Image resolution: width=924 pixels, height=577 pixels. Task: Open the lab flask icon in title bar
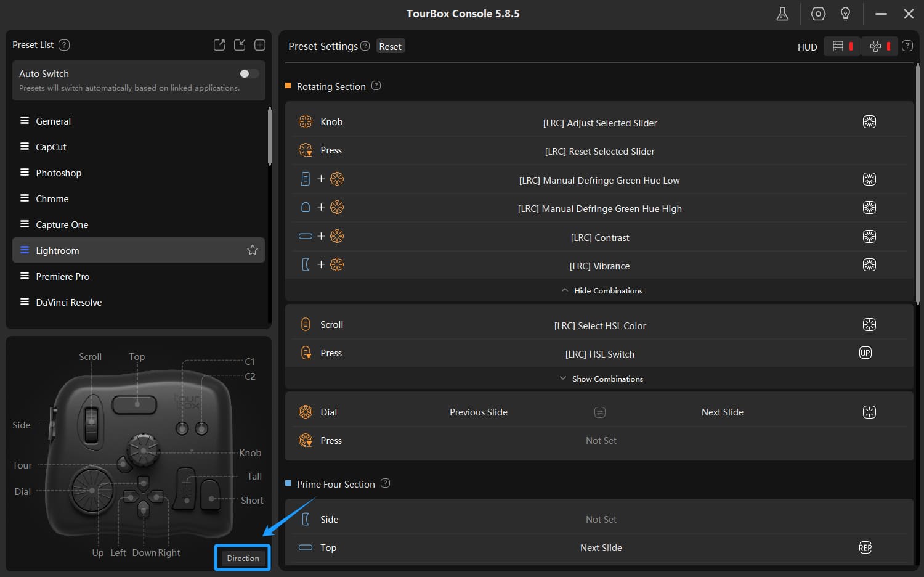coord(782,14)
